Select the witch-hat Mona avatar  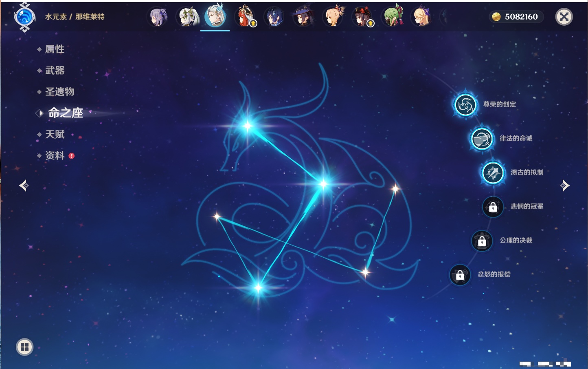click(303, 17)
